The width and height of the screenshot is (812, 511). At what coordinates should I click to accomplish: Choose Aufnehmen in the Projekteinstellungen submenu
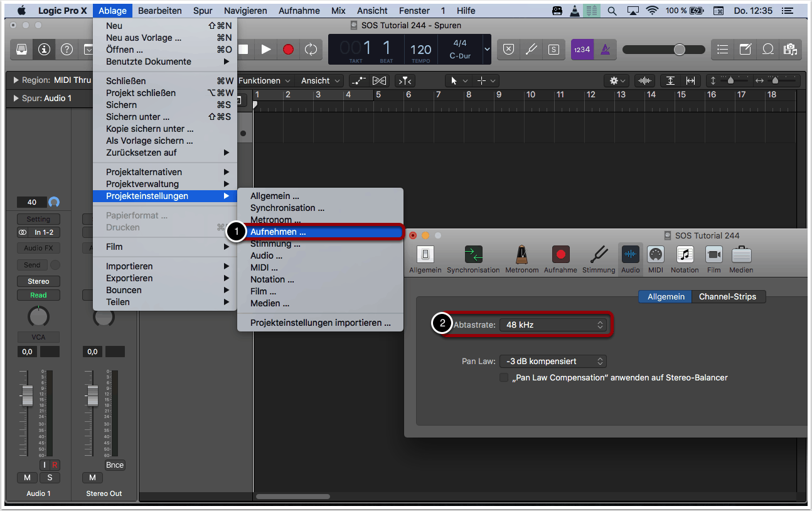(x=278, y=232)
